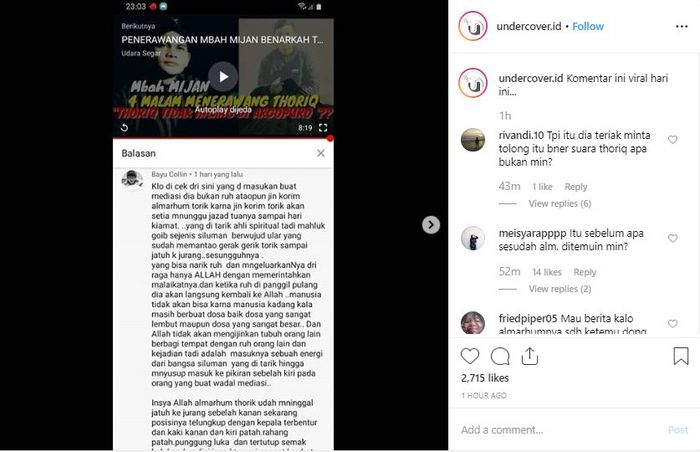Like friedpiper05's comment
The height and width of the screenshot is (452, 700).
pyautogui.click(x=672, y=324)
